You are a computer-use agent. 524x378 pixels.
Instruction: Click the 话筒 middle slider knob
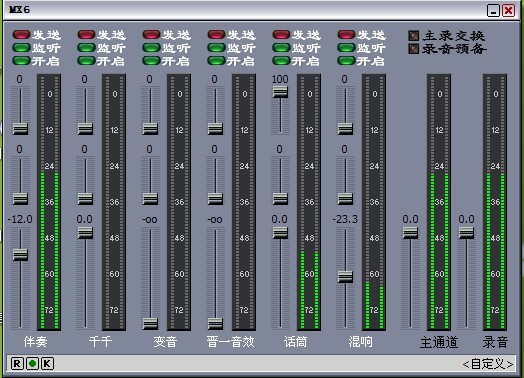point(280,199)
